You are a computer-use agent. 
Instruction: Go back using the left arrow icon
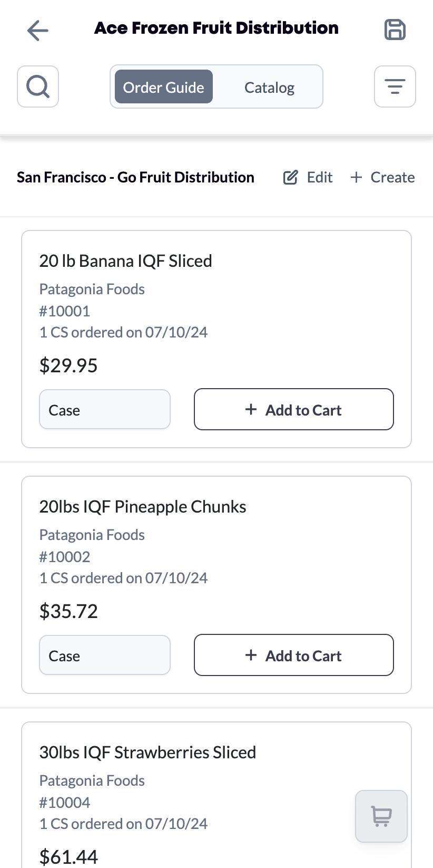pos(37,30)
